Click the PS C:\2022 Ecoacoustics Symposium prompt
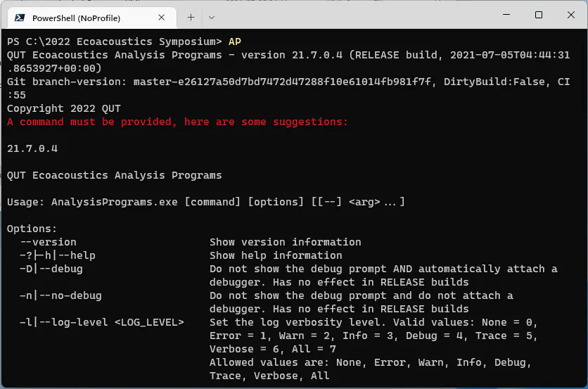 [x=115, y=42]
